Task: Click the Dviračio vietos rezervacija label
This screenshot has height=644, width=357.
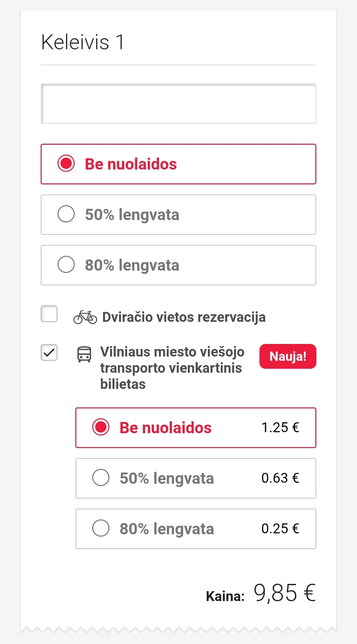Action: pyautogui.click(x=184, y=317)
